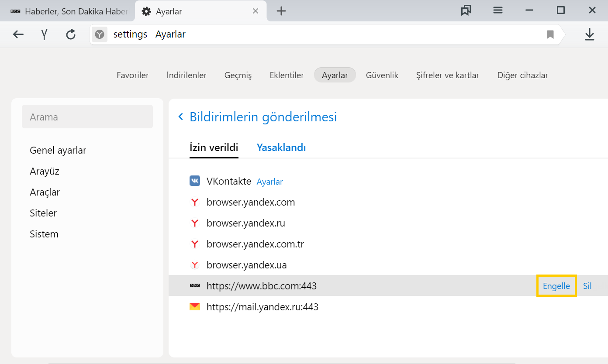Select the İzin verildi tab
The width and height of the screenshot is (608, 364).
[x=214, y=148]
